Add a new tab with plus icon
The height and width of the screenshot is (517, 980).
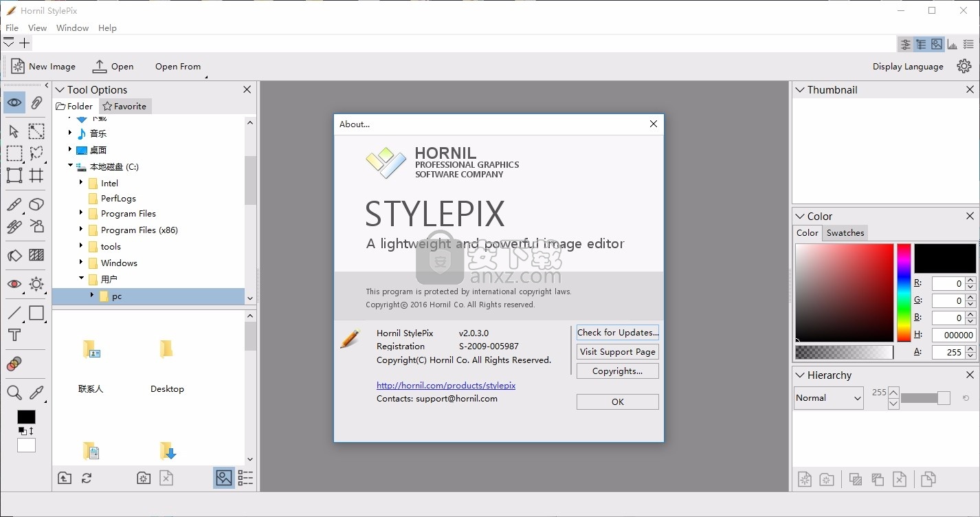point(25,43)
